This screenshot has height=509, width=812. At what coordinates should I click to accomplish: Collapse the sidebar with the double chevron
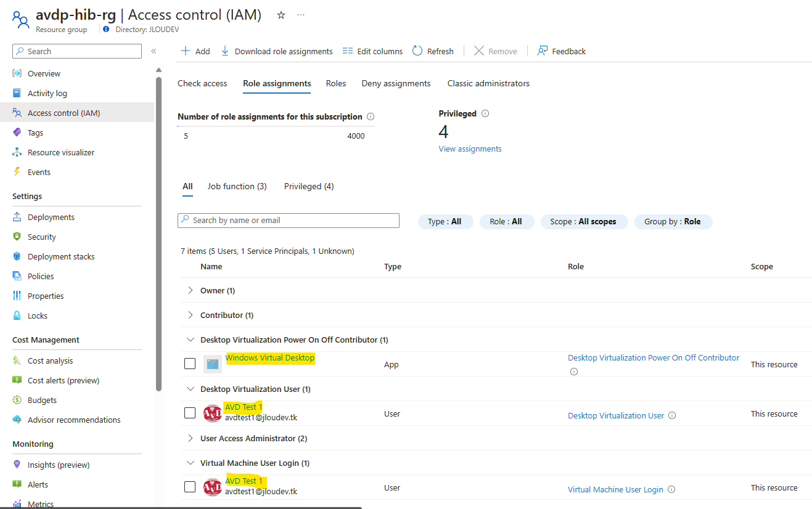point(154,51)
